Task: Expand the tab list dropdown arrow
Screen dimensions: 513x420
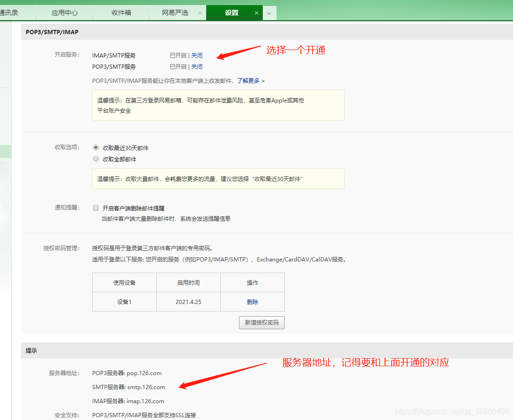Action: [269, 14]
